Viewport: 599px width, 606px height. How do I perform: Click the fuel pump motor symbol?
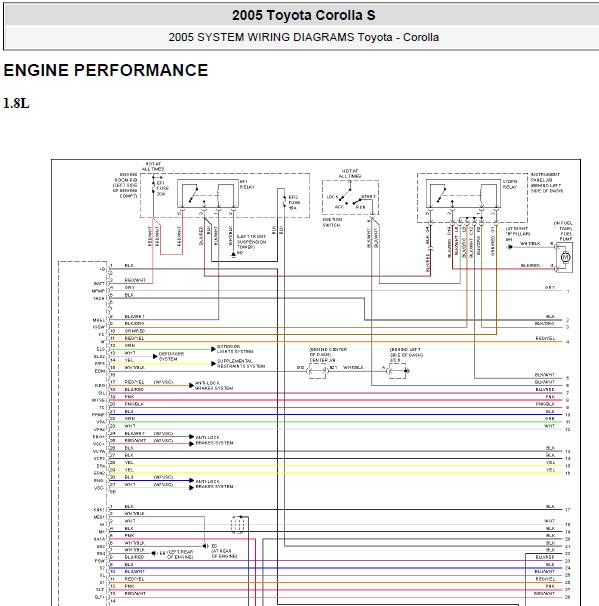[x=565, y=257]
